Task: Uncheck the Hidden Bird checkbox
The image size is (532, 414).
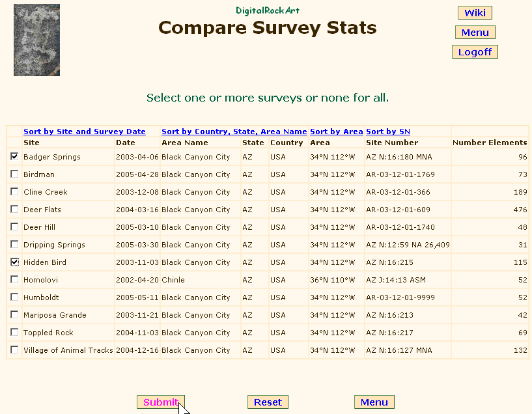Action: [x=14, y=262]
